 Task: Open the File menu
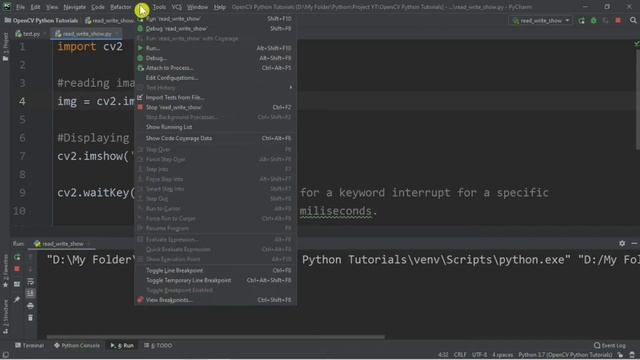click(x=20, y=7)
